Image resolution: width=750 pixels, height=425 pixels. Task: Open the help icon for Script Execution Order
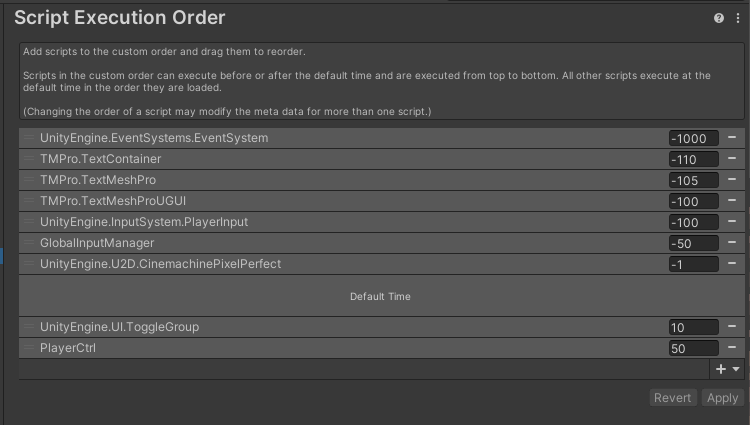pos(718,18)
